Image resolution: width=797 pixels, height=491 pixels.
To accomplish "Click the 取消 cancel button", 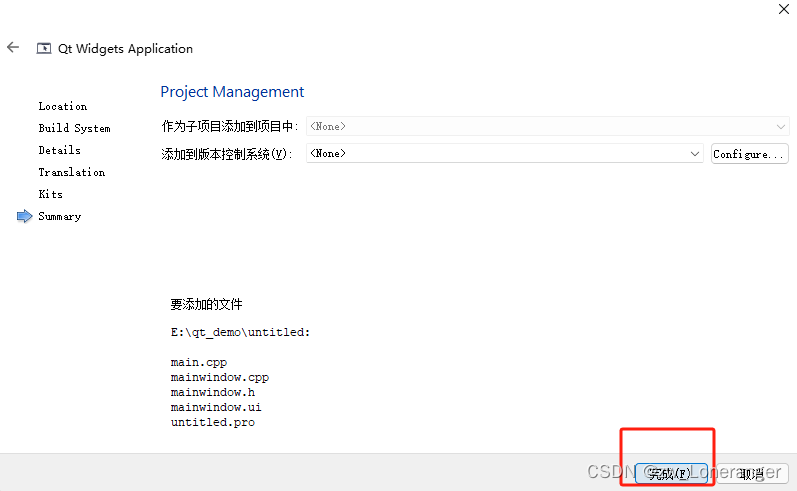I will (752, 473).
